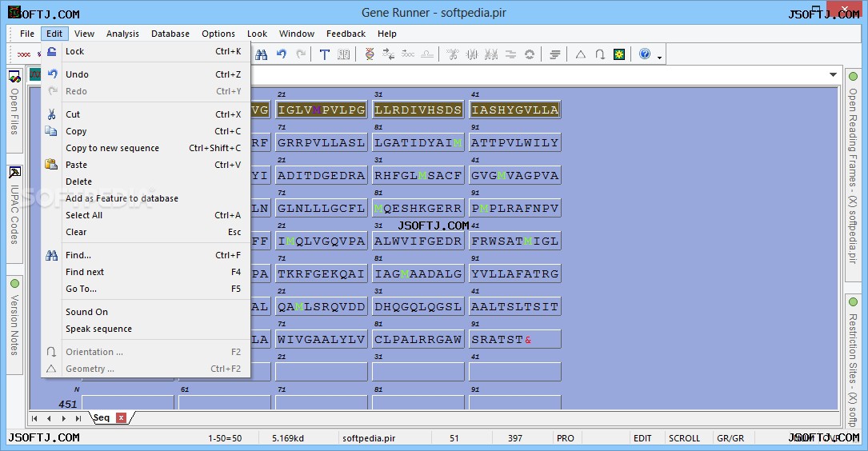
Task: Choose Select All menu entry
Action: [x=146, y=215]
